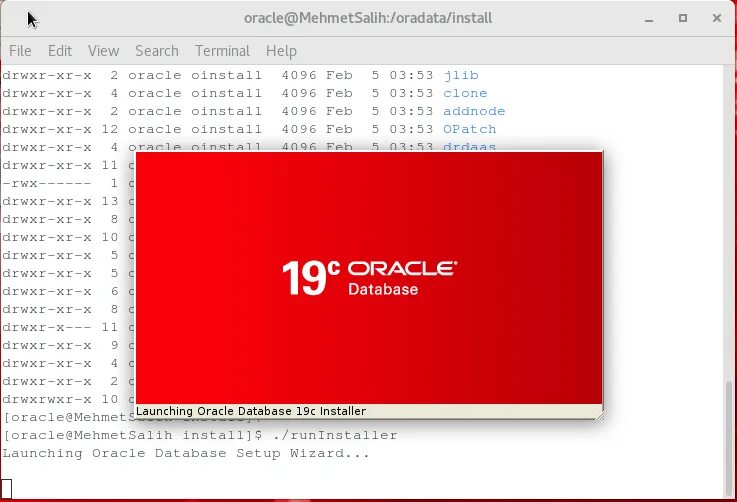Click the jlib directory name

(x=461, y=75)
